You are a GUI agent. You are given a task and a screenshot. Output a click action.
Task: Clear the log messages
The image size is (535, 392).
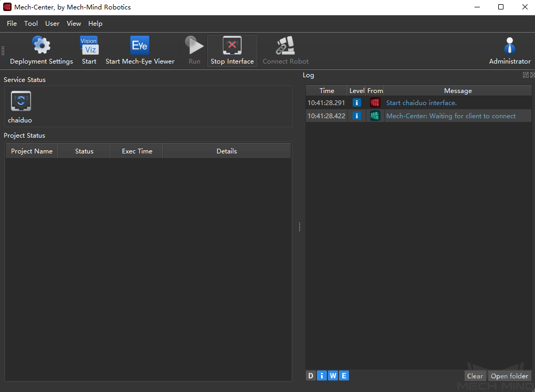click(475, 376)
